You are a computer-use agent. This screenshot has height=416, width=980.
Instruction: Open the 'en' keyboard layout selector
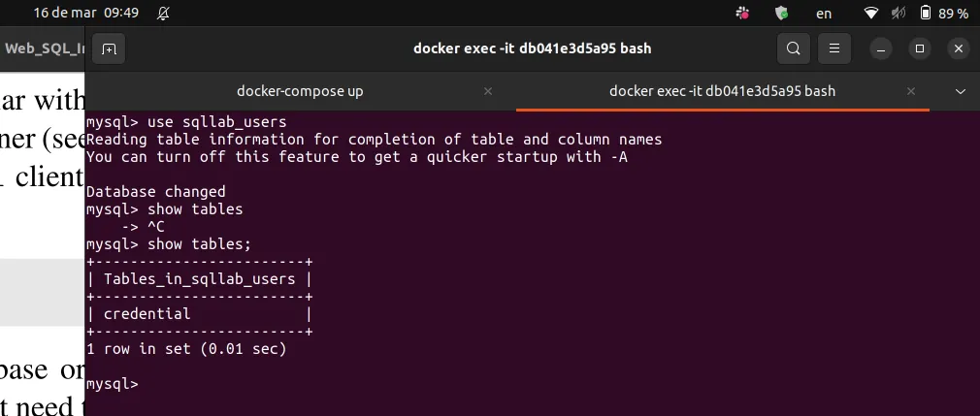pos(824,14)
